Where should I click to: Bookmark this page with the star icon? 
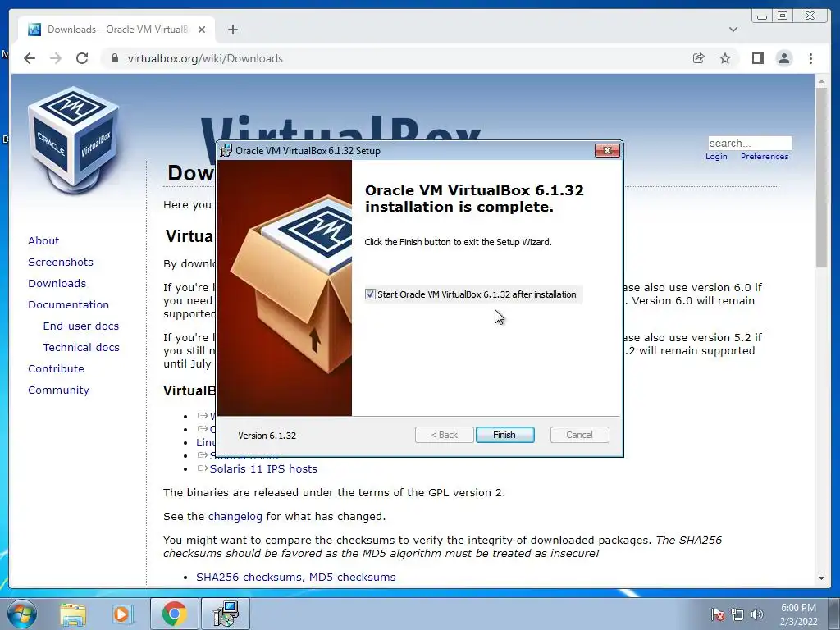coord(725,58)
